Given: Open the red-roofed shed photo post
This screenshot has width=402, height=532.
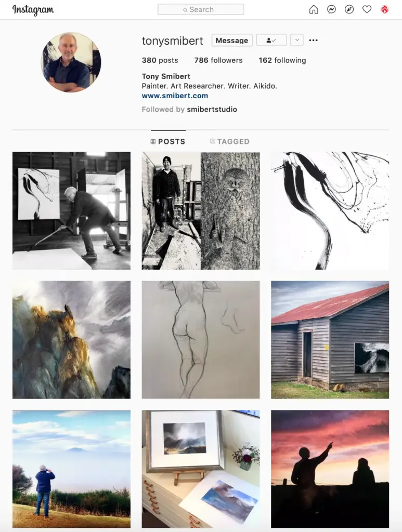Looking at the screenshot, I should coord(330,340).
